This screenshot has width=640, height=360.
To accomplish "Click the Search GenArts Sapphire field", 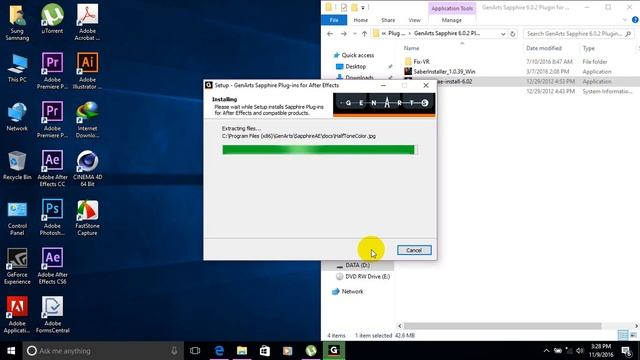I will (578, 34).
